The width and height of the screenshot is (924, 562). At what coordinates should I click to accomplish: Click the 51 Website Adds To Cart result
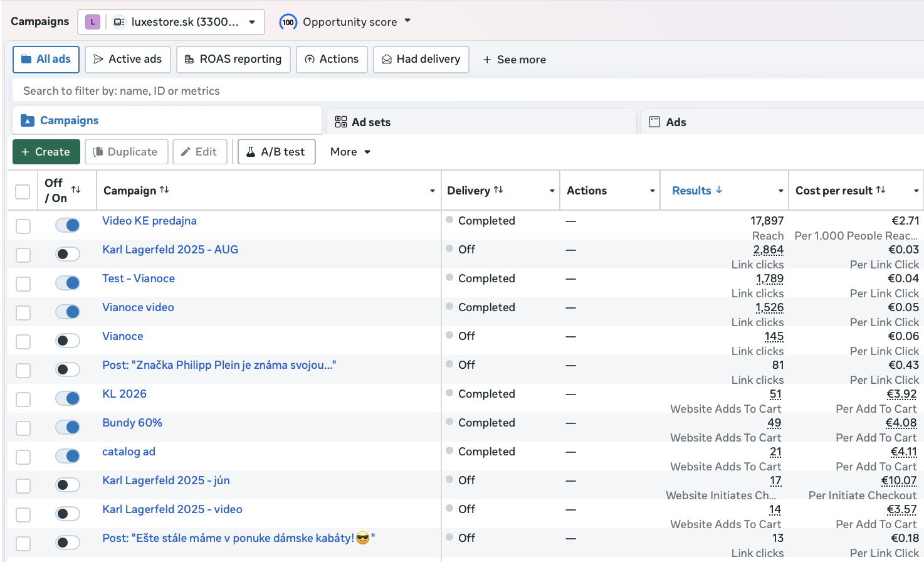pos(775,394)
